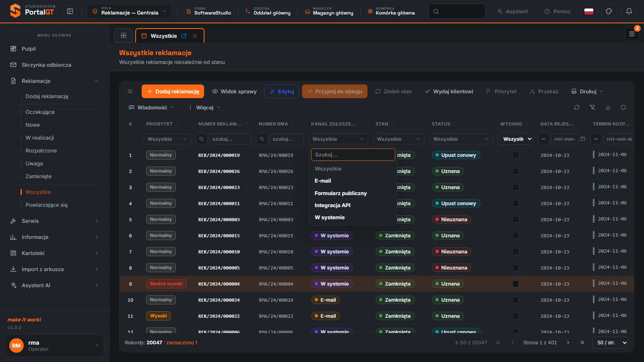Refresh the table with the reload icon
The width and height of the screenshot is (644, 362).
tap(577, 107)
